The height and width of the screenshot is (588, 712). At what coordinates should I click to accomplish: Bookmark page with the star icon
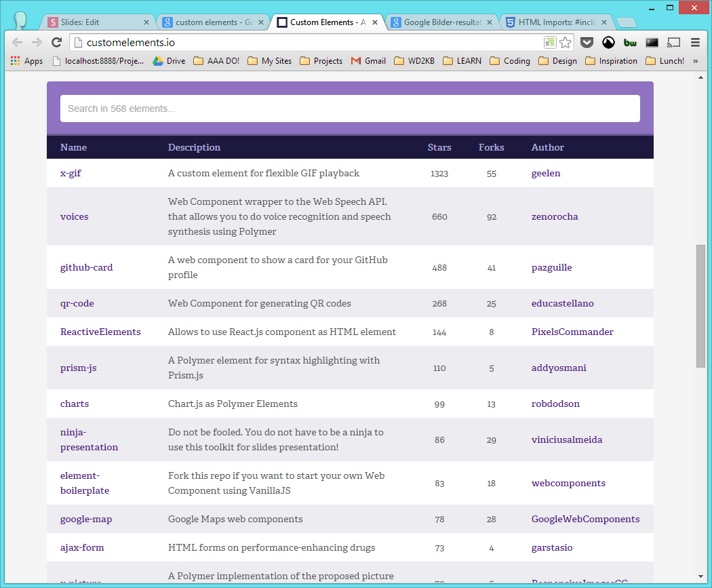coord(566,43)
